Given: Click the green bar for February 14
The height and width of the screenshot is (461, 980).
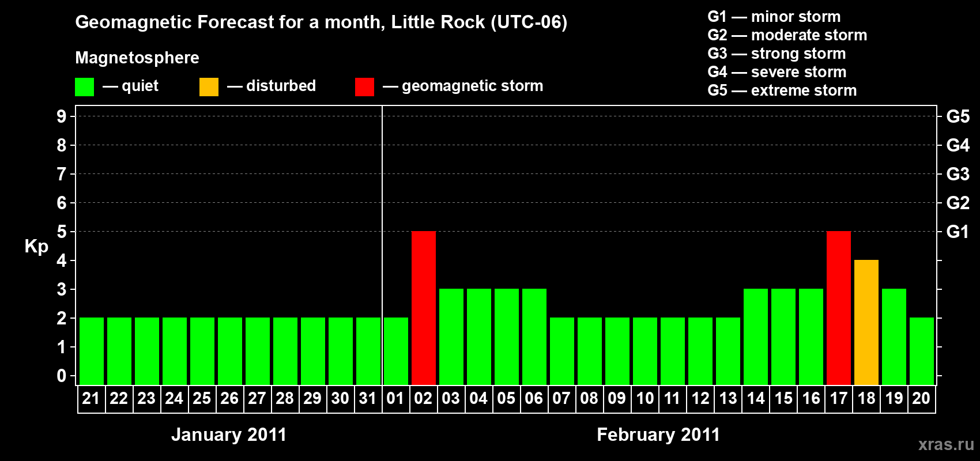Looking at the screenshot, I should point(756,337).
